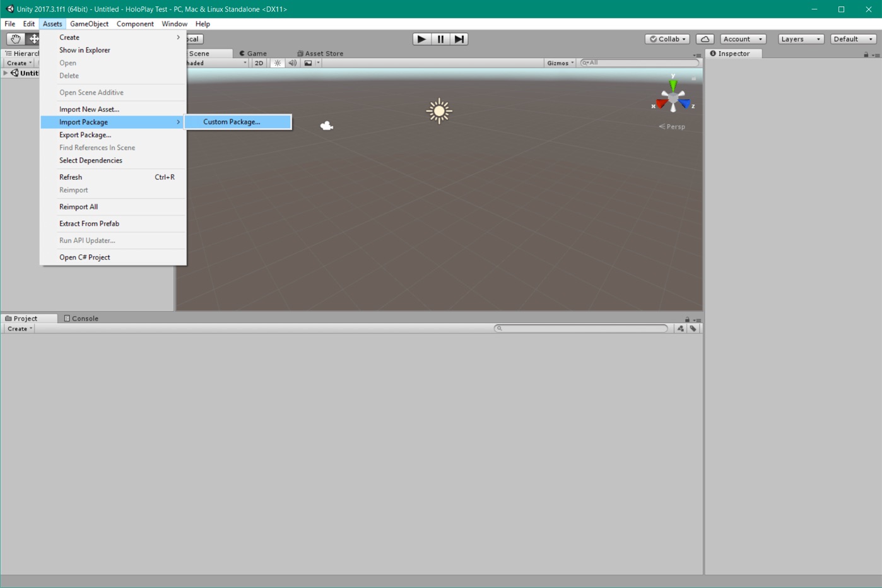The width and height of the screenshot is (882, 588).
Task: Open the Edit menu
Action: point(29,24)
